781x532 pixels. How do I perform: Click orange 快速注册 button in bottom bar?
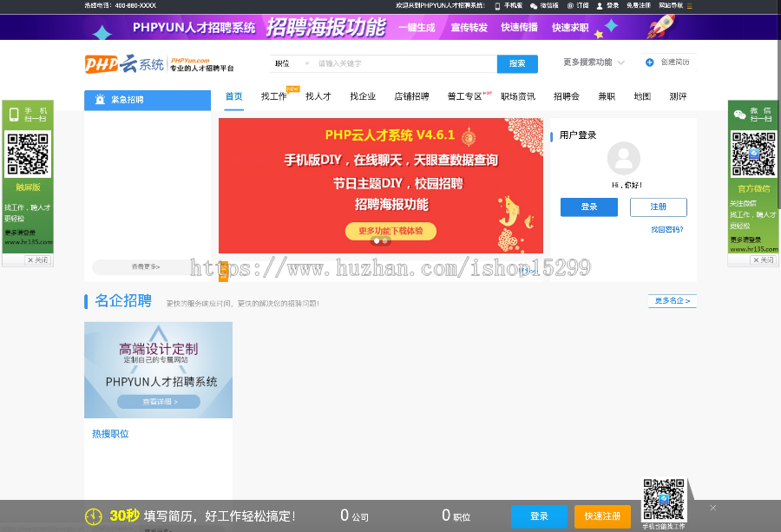pos(603,516)
